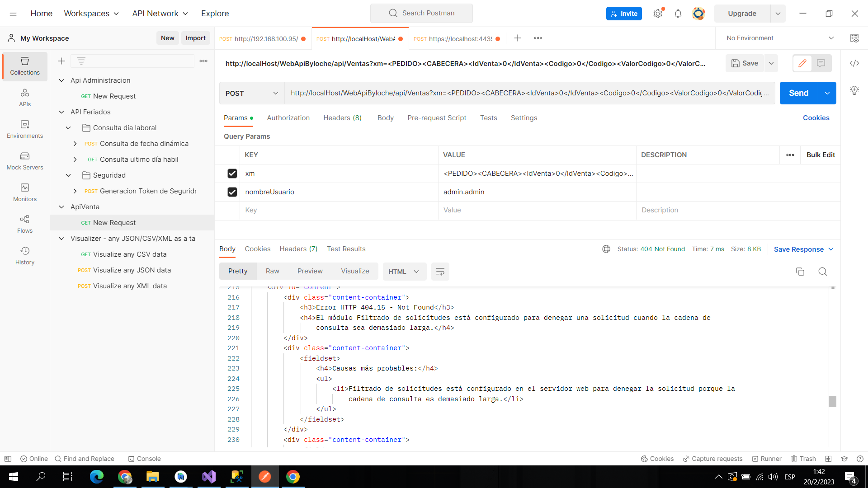
Task: Click the network globe icon near status
Action: pyautogui.click(x=606, y=249)
